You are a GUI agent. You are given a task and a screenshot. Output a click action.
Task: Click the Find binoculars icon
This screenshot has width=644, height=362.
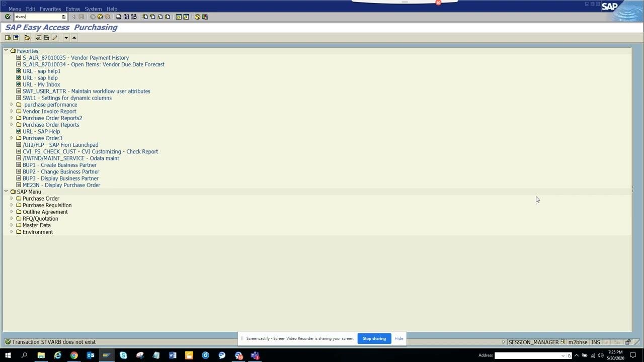[126, 17]
